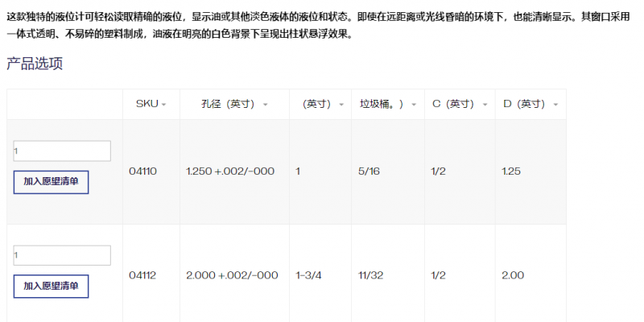Click the 1.25 value in D column

(512, 171)
